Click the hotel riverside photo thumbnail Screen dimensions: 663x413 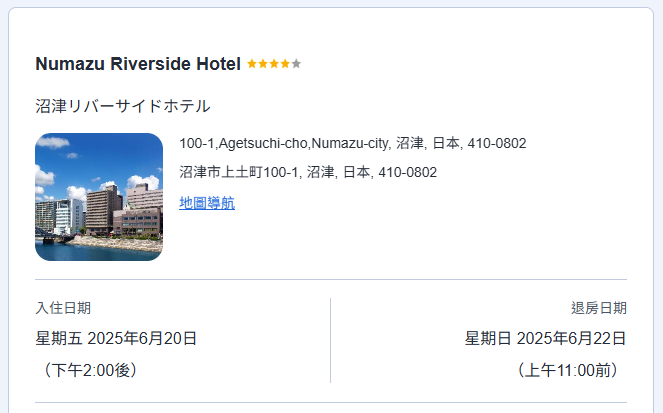tap(99, 197)
